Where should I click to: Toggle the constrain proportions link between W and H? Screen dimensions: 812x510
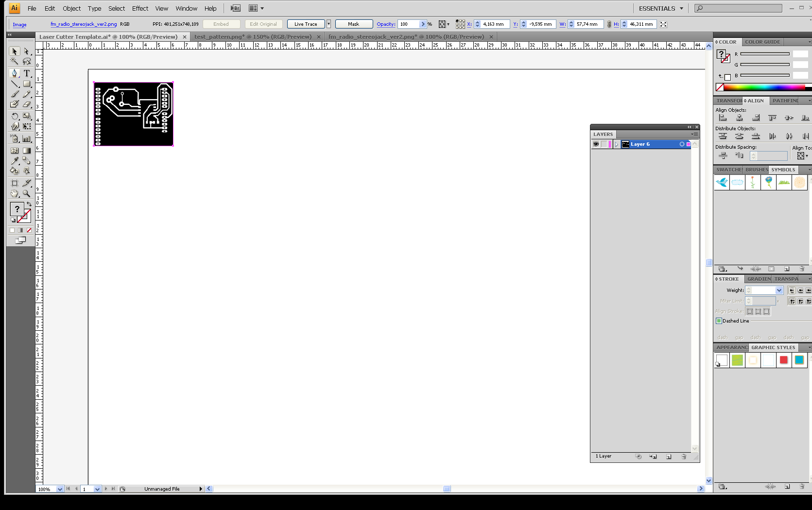609,24
